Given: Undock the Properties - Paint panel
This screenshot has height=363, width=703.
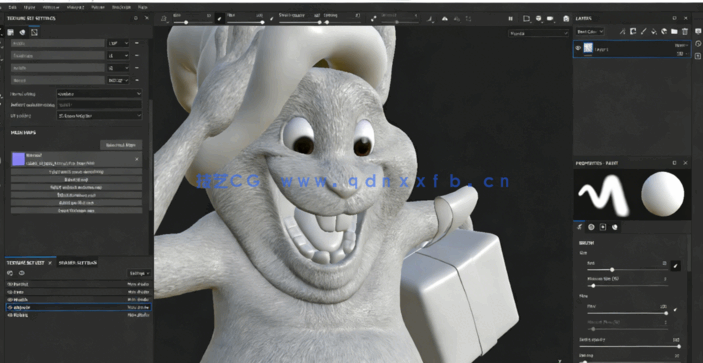Looking at the screenshot, I should click(674, 163).
